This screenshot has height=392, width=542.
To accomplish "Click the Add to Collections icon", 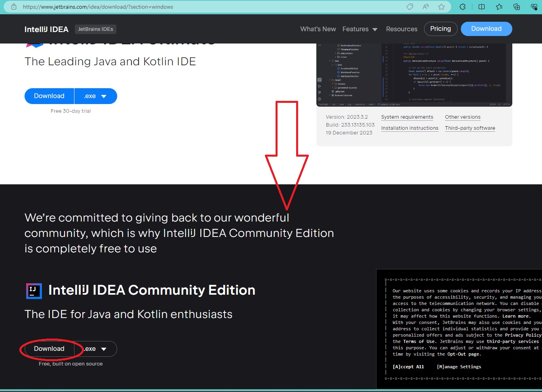I will [x=516, y=7].
